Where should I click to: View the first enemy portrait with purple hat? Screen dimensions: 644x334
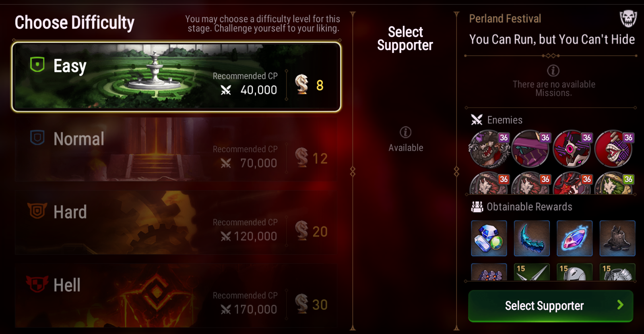click(x=489, y=149)
